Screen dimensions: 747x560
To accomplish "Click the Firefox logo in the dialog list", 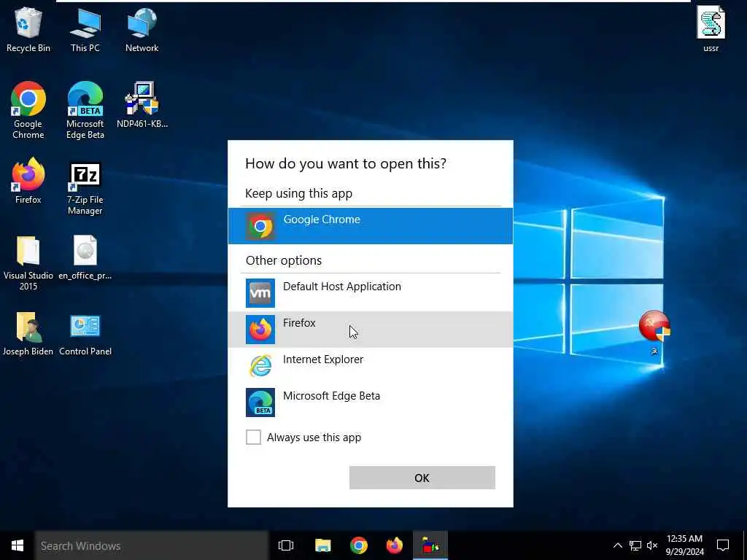I will [x=260, y=330].
